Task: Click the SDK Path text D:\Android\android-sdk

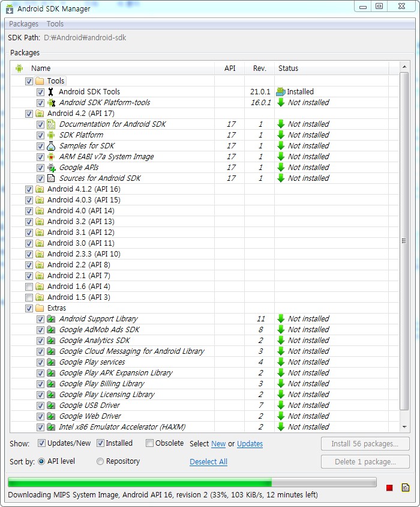Action: 85,38
